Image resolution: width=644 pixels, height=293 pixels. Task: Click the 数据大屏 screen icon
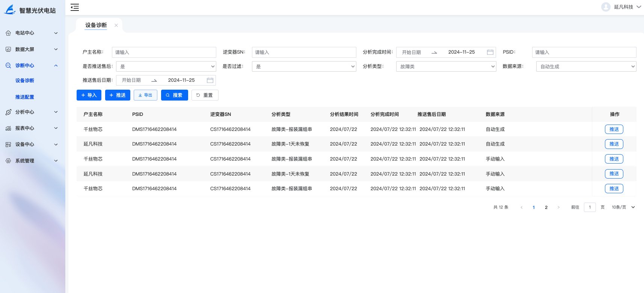[8, 49]
